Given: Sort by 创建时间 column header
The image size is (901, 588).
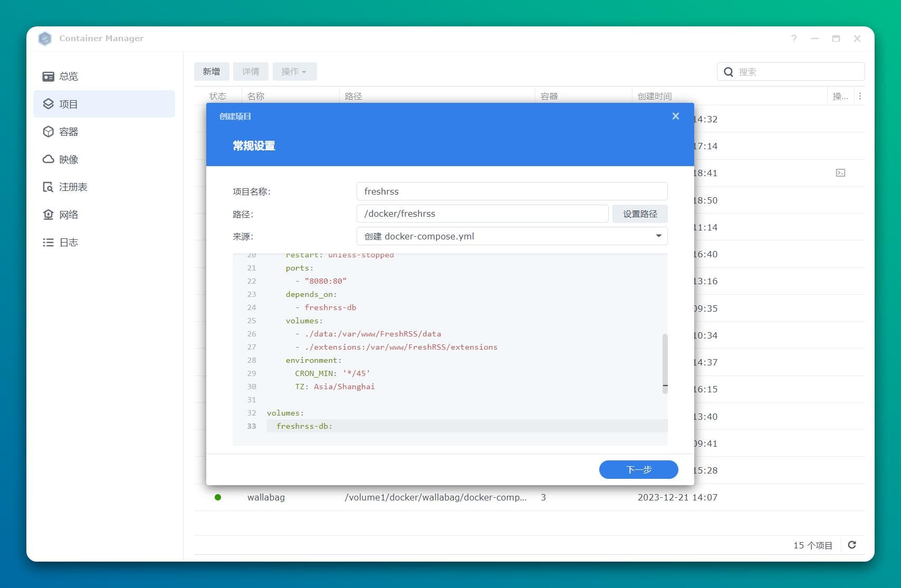Looking at the screenshot, I should [655, 96].
